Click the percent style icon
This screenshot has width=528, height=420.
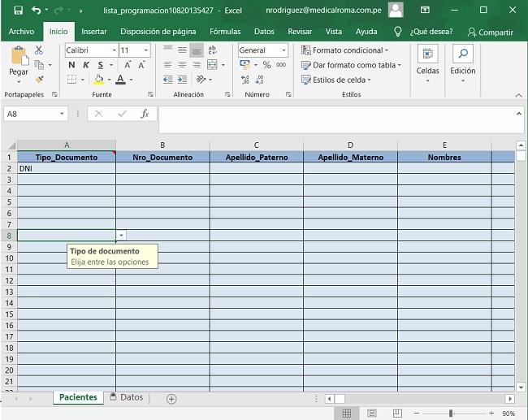[266, 65]
